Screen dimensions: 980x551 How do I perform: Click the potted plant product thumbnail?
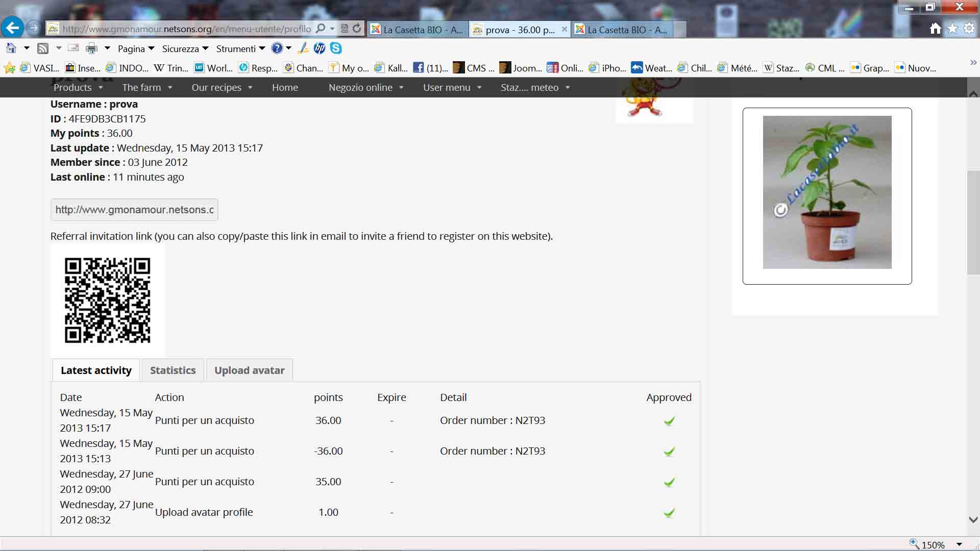tap(827, 192)
